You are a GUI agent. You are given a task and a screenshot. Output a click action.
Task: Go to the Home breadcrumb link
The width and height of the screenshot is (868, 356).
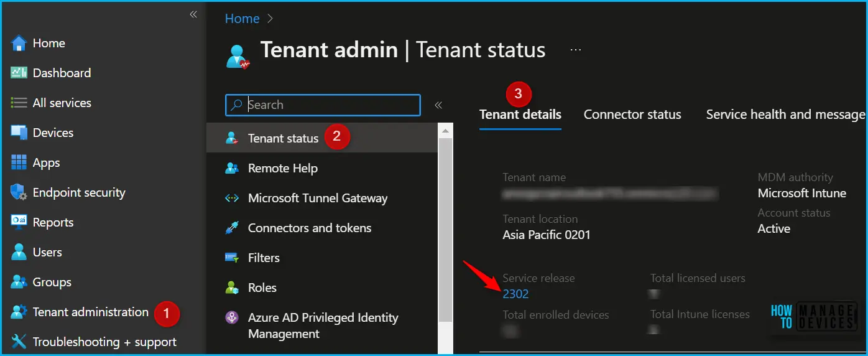point(242,19)
